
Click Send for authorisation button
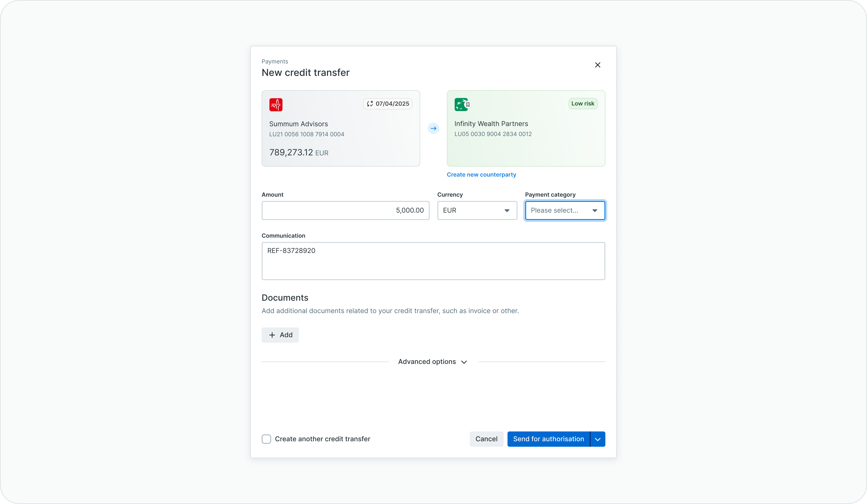click(x=548, y=439)
